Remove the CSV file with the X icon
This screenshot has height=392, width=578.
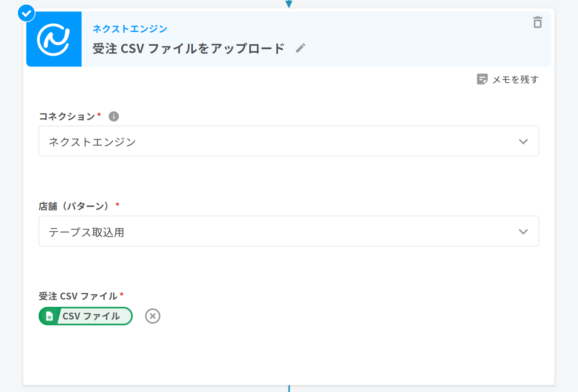(152, 316)
